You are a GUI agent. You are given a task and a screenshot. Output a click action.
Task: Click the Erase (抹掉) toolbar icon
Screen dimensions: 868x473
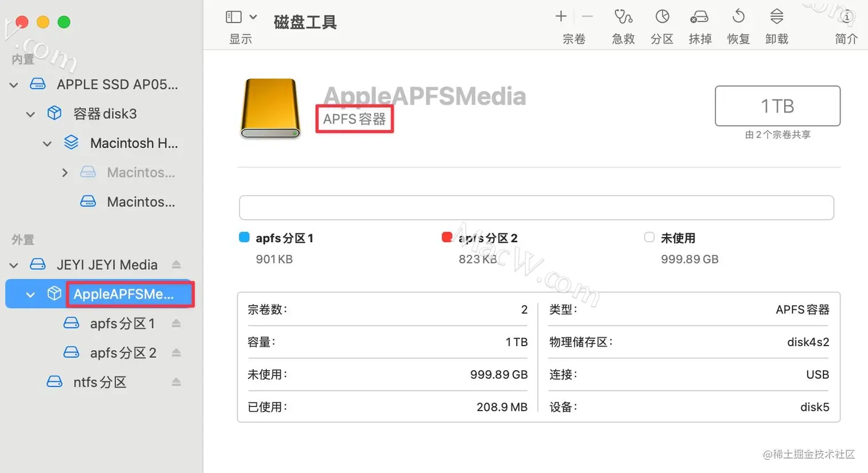point(699,17)
